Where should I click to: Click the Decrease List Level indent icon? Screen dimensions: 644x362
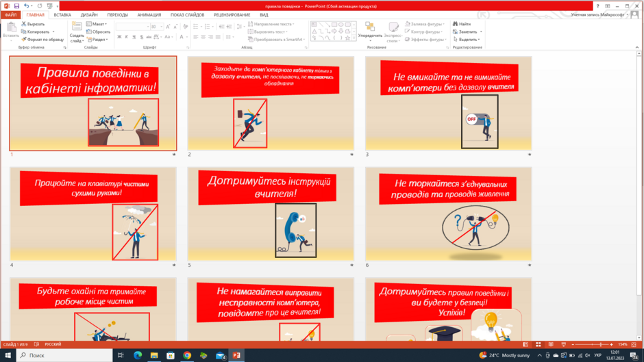coord(222,27)
